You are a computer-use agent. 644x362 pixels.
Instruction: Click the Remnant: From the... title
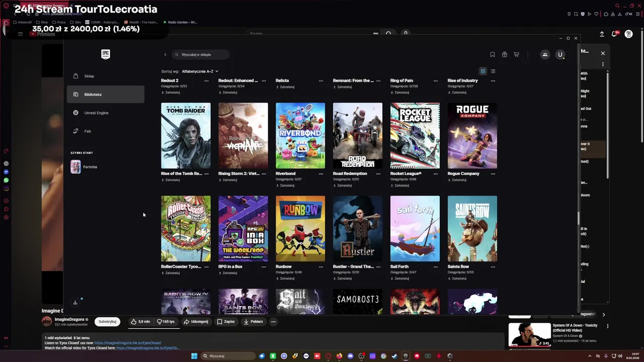coord(353,80)
